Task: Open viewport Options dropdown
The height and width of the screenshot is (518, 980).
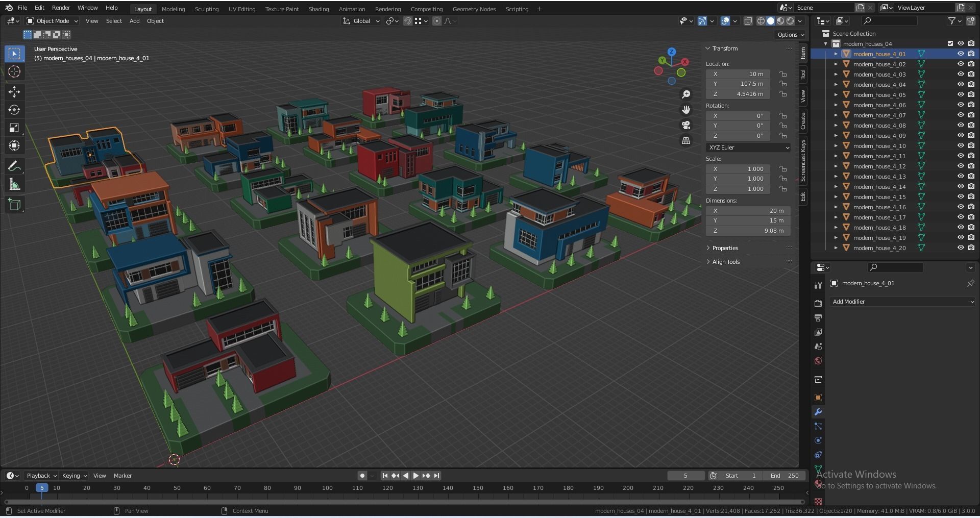Action: (791, 35)
